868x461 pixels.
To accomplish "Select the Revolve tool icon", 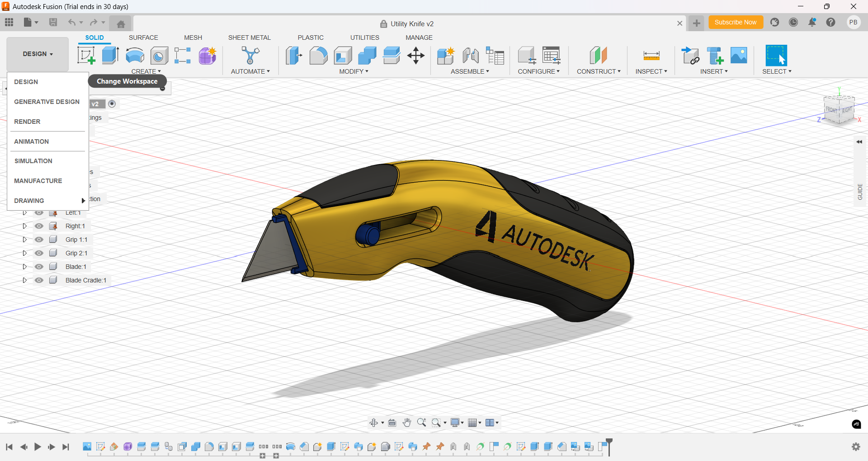I will point(135,56).
